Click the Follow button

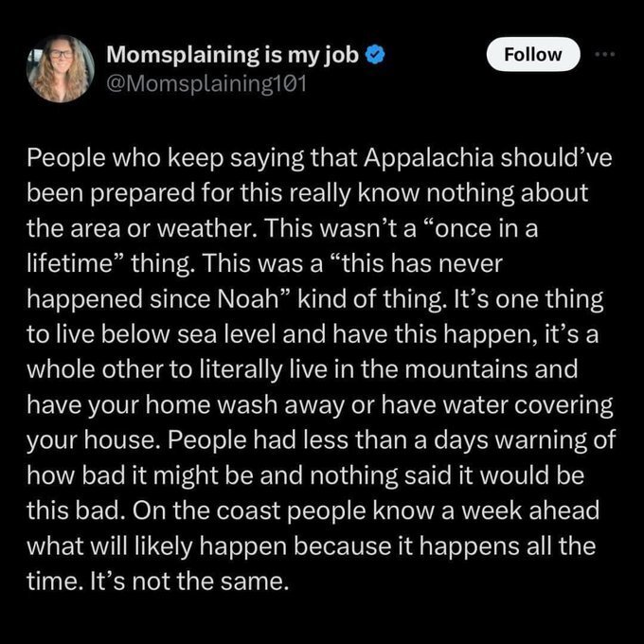tap(531, 54)
